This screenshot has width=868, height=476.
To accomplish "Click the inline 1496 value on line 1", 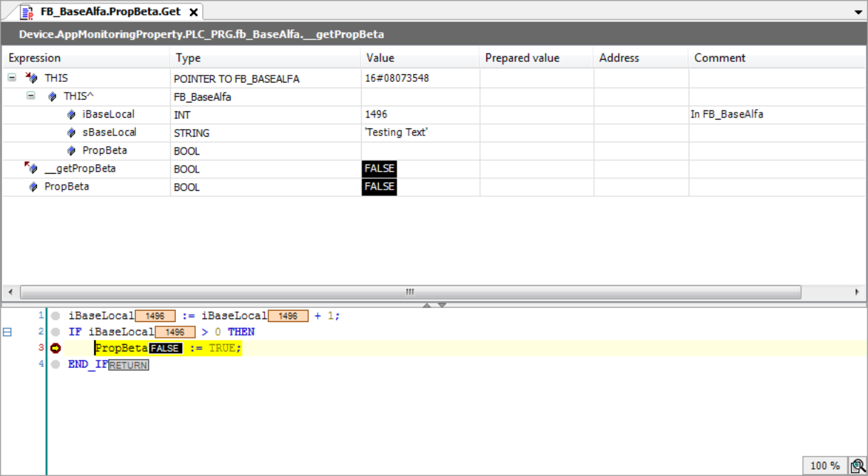I will pyautogui.click(x=155, y=315).
